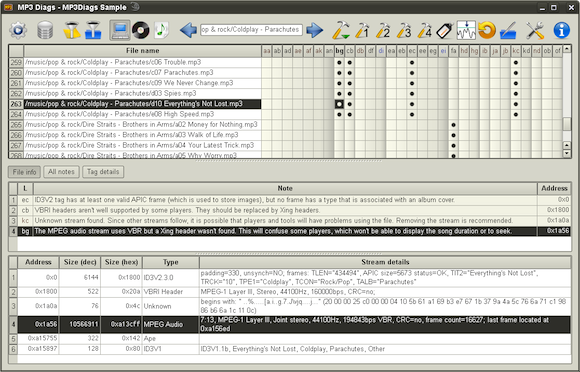Select file row a03 Walk of Life.mp3
This screenshot has height=372, width=580.
point(142,135)
